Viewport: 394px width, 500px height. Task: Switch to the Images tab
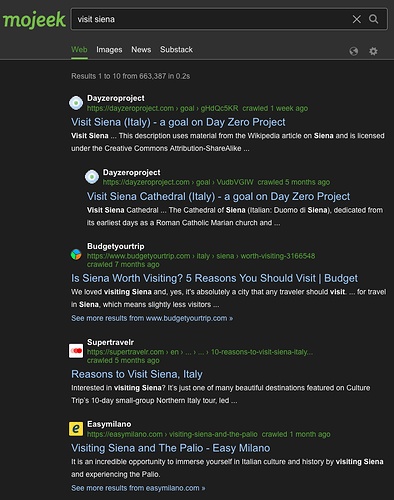(109, 50)
